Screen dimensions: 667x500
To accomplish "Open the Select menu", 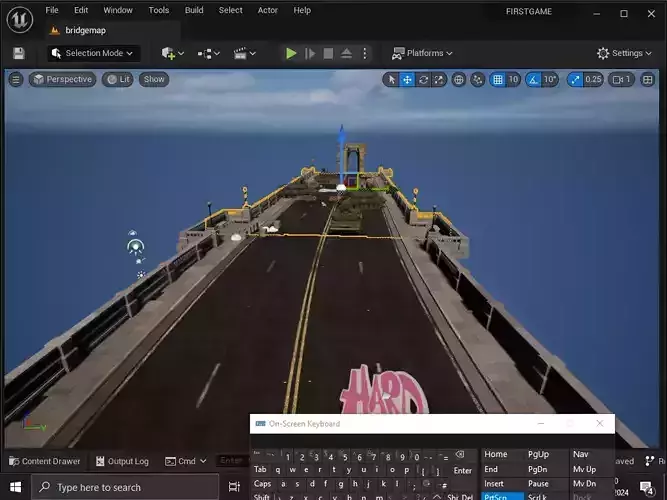I will pyautogui.click(x=231, y=10).
